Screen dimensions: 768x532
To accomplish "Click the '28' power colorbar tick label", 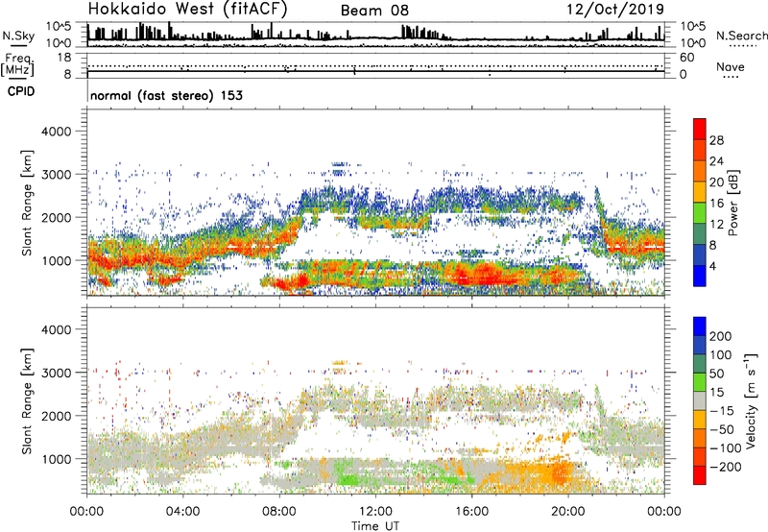I will tap(716, 140).
